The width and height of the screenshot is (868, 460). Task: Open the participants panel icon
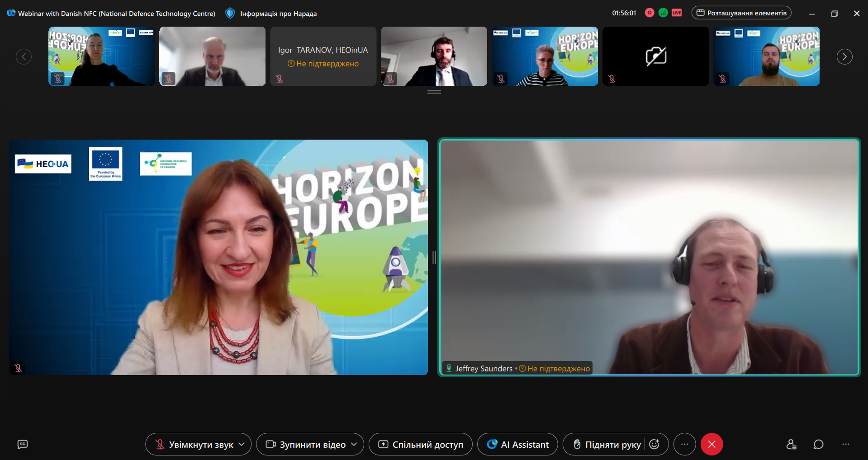tap(791, 445)
